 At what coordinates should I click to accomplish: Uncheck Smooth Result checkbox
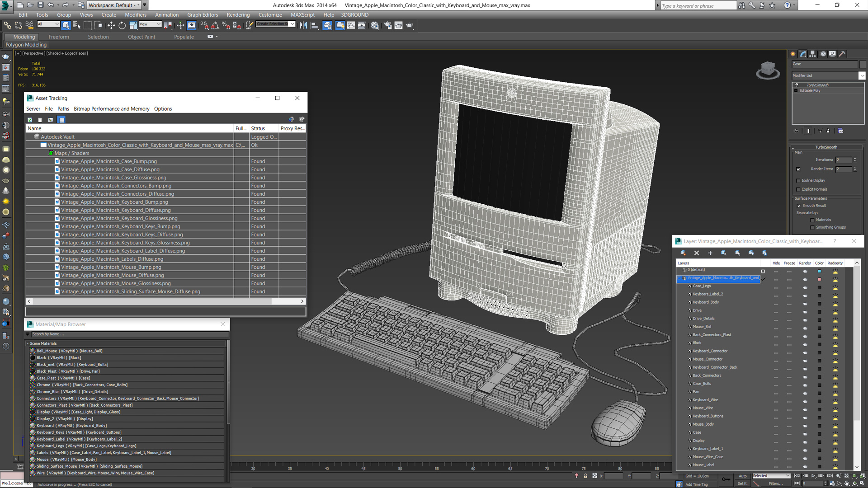799,206
